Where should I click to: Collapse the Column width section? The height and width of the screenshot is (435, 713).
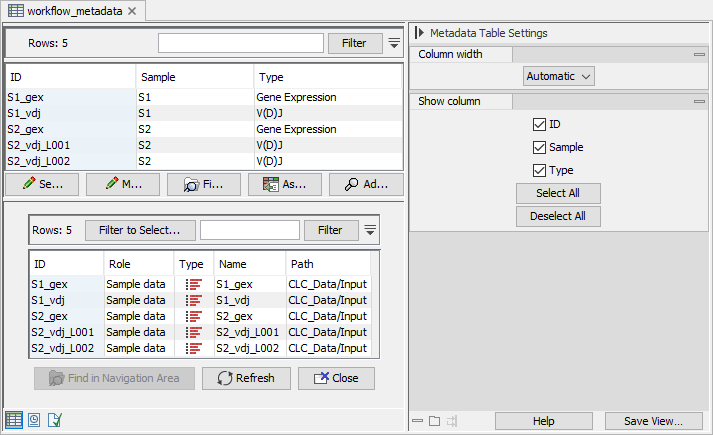699,54
